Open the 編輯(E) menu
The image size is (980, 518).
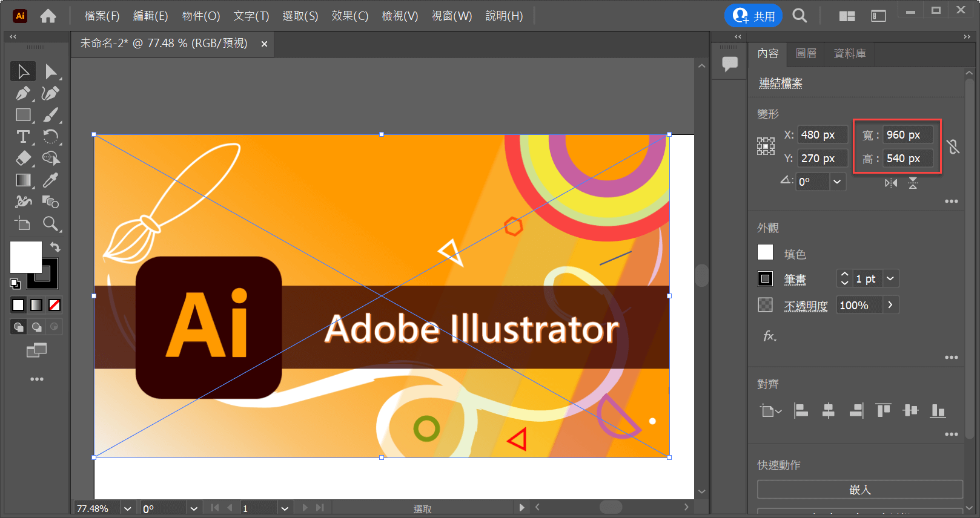151,16
